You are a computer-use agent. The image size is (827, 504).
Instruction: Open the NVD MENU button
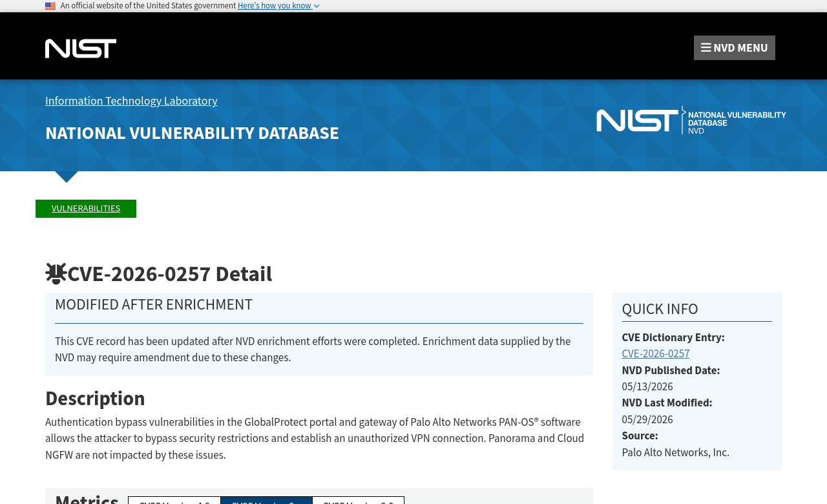point(735,48)
